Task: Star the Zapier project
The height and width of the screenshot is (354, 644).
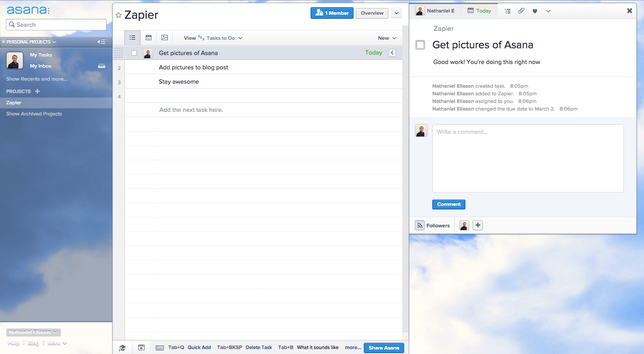Action: click(x=119, y=15)
